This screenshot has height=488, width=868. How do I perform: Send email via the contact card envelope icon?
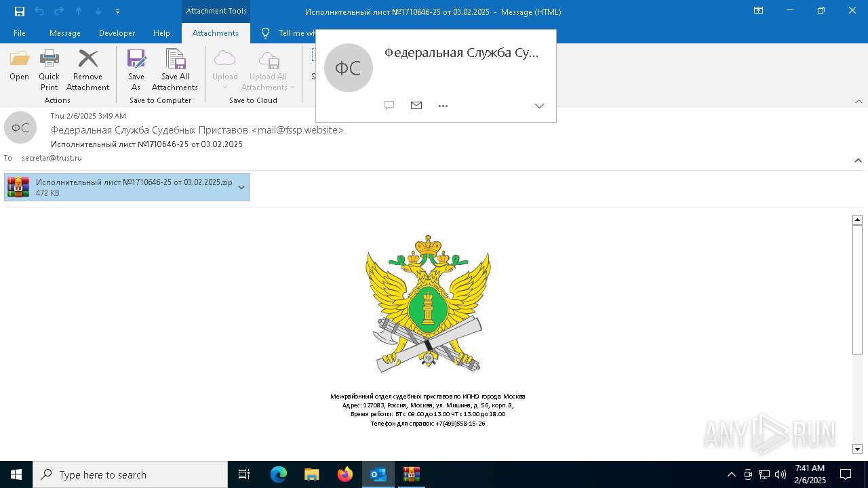pyautogui.click(x=416, y=106)
